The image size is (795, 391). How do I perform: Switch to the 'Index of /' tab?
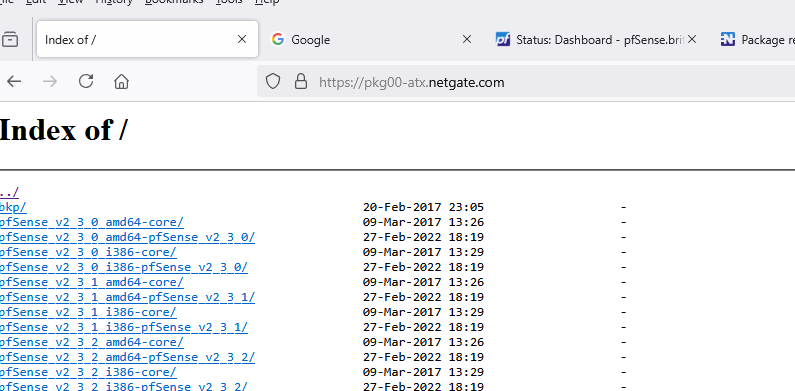click(x=147, y=39)
